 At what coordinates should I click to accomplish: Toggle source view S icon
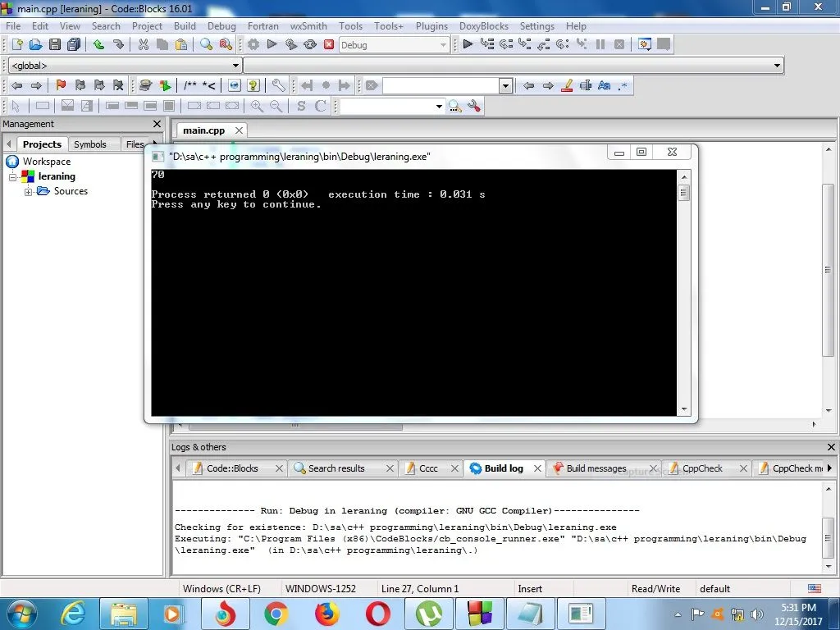pyautogui.click(x=301, y=106)
